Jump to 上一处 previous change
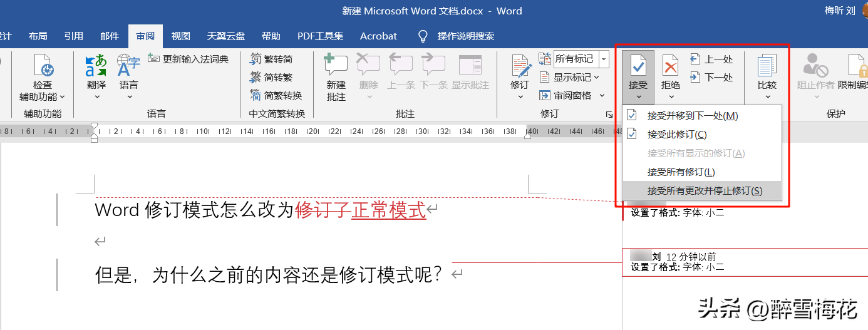Image resolution: width=868 pixels, height=330 pixels. point(711,59)
